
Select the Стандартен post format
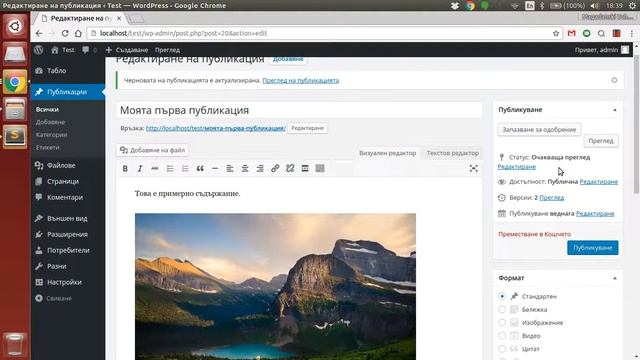coord(502,296)
